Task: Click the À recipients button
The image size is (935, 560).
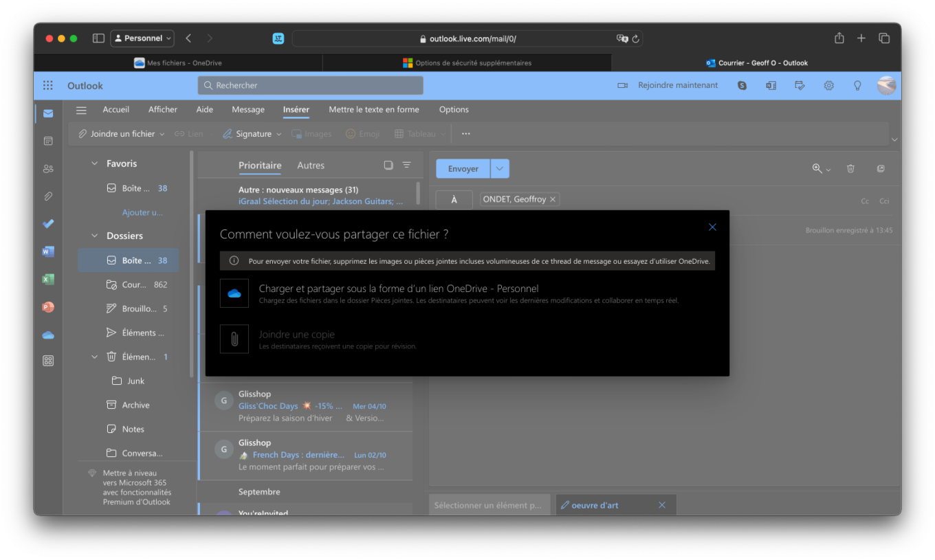Action: pos(454,199)
